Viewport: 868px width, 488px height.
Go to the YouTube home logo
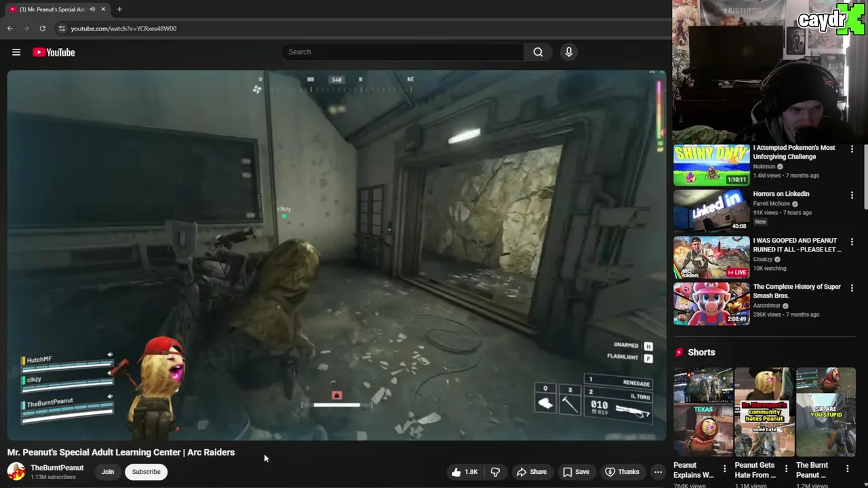54,52
